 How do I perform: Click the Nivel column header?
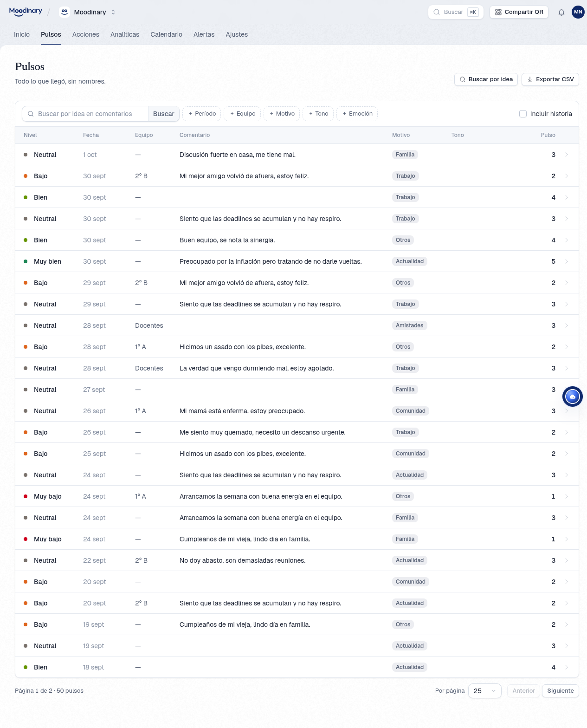coord(30,135)
